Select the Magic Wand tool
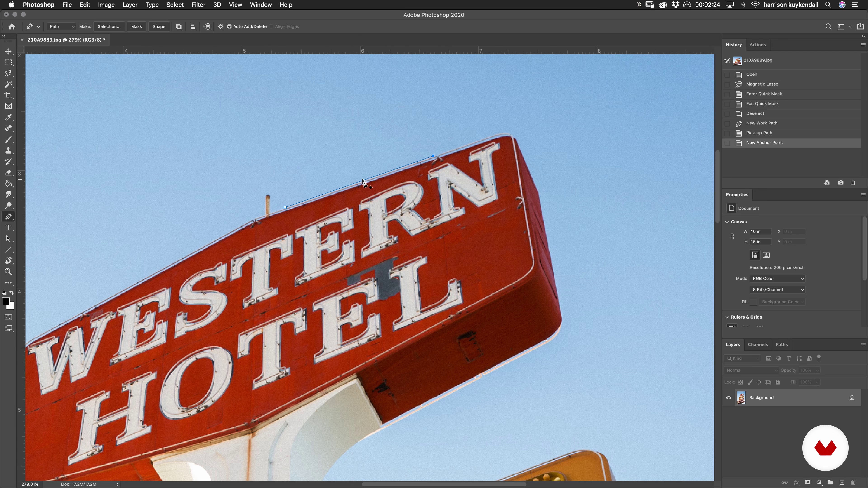This screenshot has height=488, width=868. pyautogui.click(x=8, y=84)
